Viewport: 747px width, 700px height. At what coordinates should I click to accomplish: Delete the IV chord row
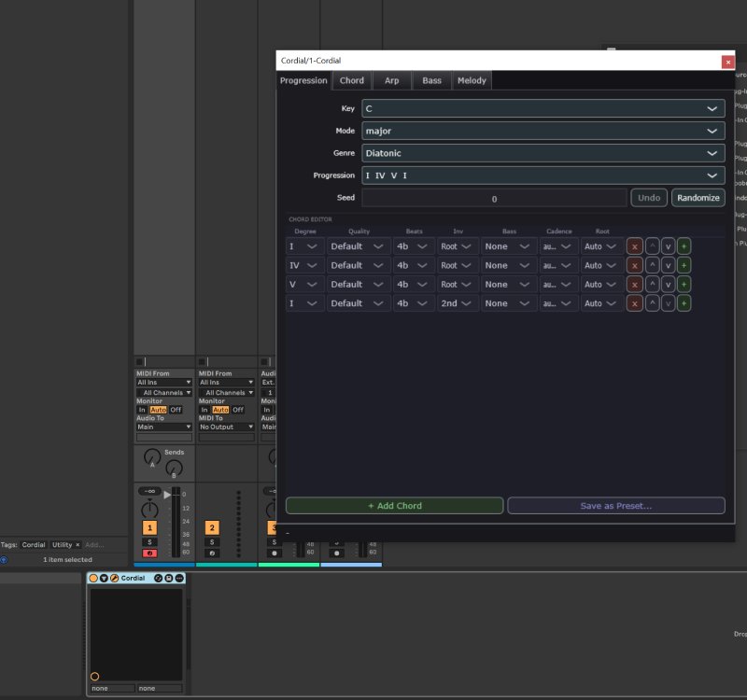[635, 266]
